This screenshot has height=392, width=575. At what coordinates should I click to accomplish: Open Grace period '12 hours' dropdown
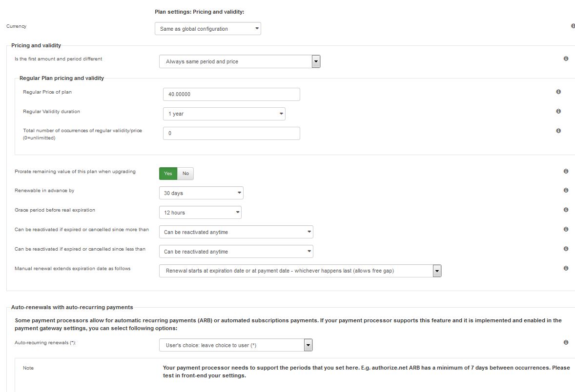pyautogui.click(x=200, y=213)
